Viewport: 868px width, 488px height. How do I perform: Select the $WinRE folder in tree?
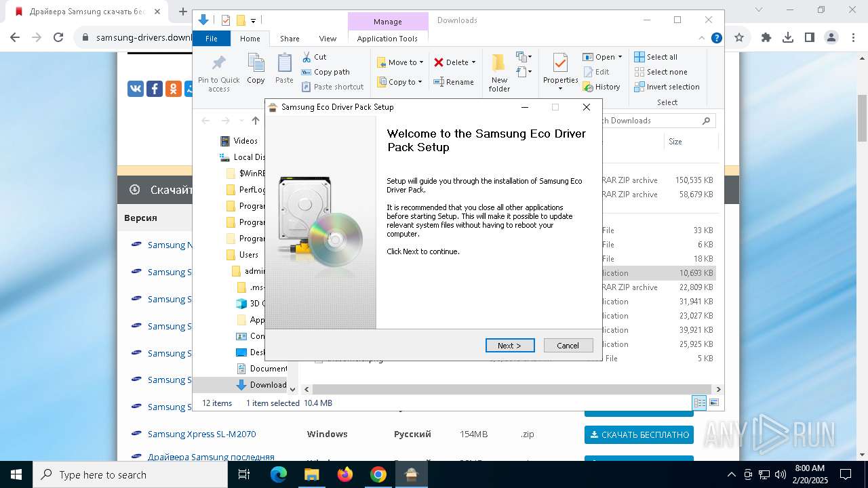coord(245,174)
